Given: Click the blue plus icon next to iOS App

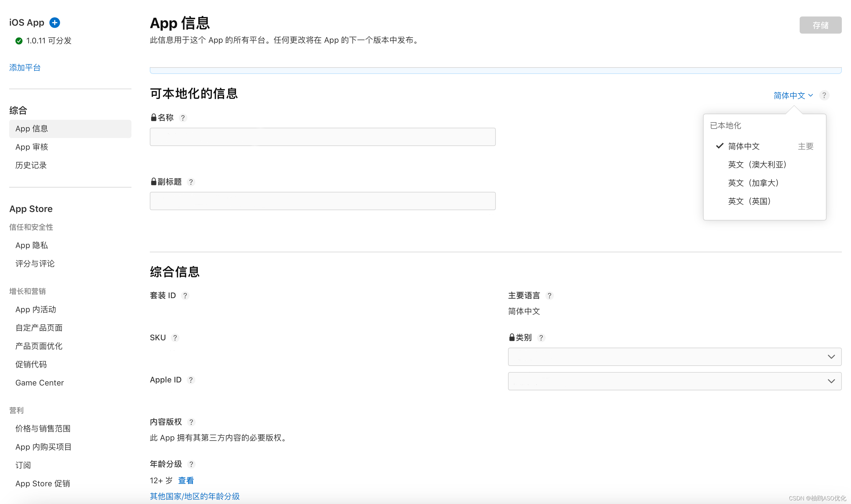Looking at the screenshot, I should [x=54, y=22].
